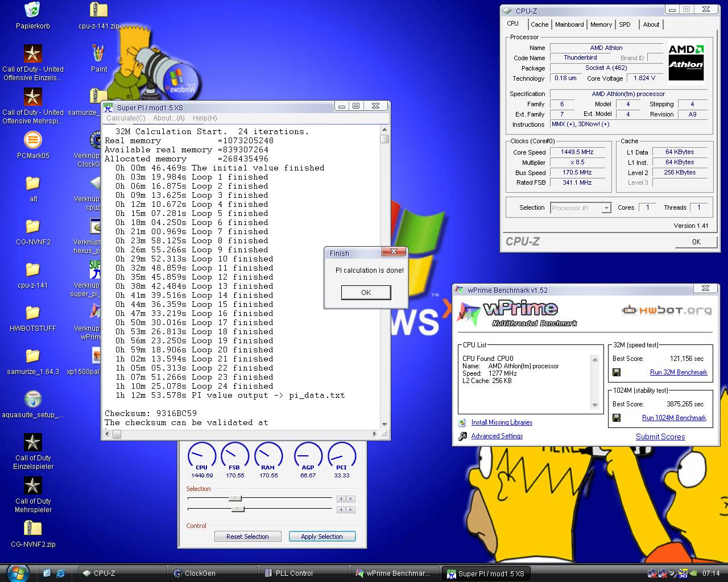Click the checksum line '9316BC59' in Super PI
Screen dimensions: 728x582
[151, 414]
